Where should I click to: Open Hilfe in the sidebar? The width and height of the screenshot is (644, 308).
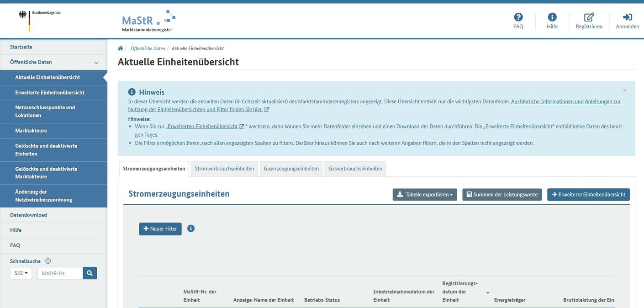coord(53,230)
